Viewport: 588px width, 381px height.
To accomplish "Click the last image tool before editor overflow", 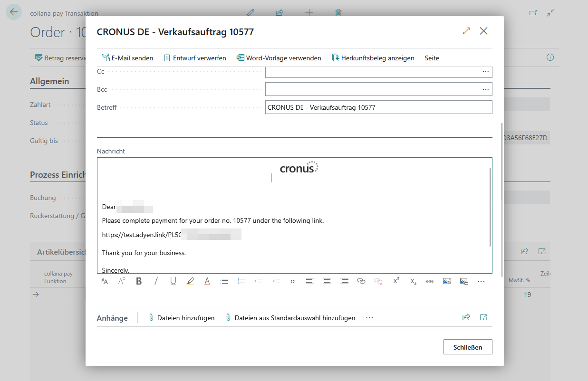I will [x=464, y=281].
